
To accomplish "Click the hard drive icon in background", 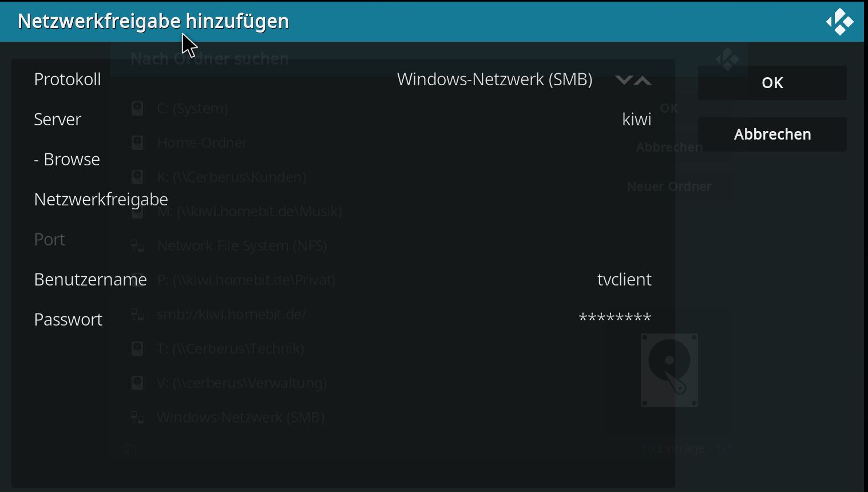I will point(669,370).
